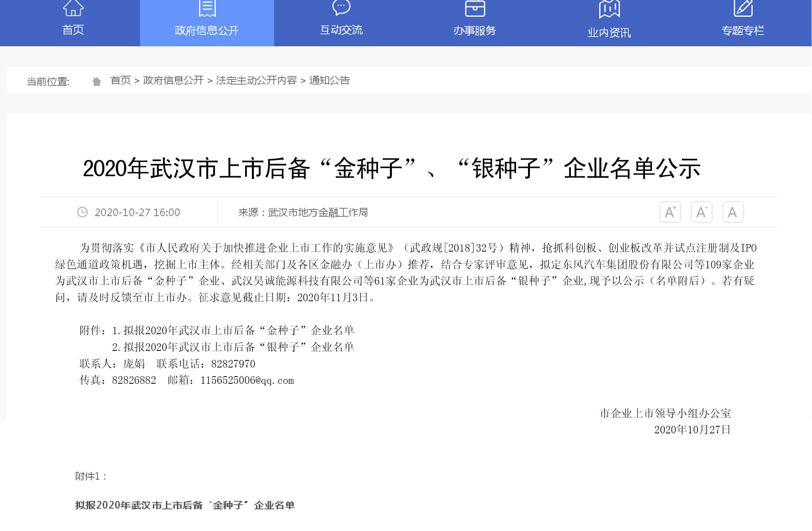Click the clock icon beside the publish date
Image resolution: width=812 pixels, height=531 pixels.
click(x=82, y=212)
